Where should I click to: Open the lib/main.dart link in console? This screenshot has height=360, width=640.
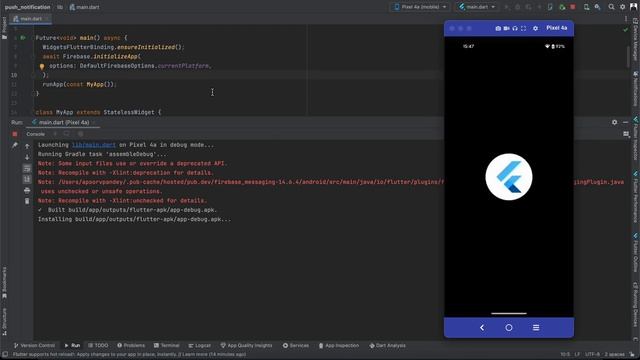coord(93,145)
